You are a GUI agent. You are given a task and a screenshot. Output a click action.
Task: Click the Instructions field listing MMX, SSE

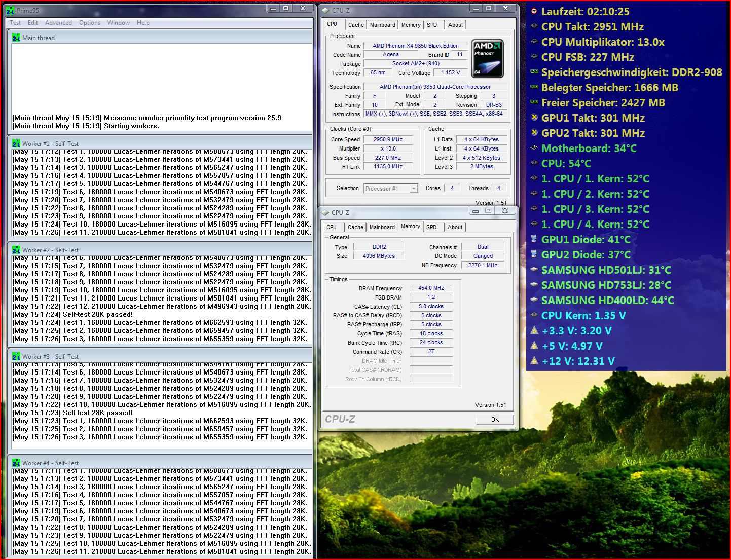(x=434, y=114)
